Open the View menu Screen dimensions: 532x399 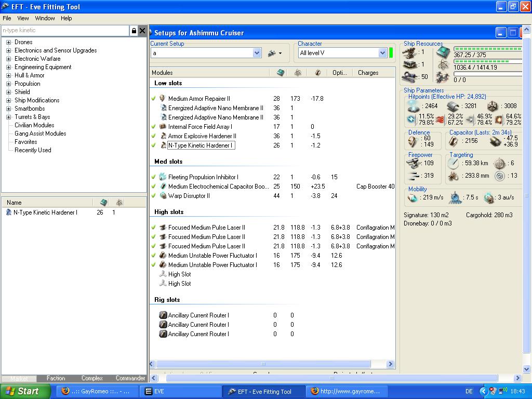23,18
